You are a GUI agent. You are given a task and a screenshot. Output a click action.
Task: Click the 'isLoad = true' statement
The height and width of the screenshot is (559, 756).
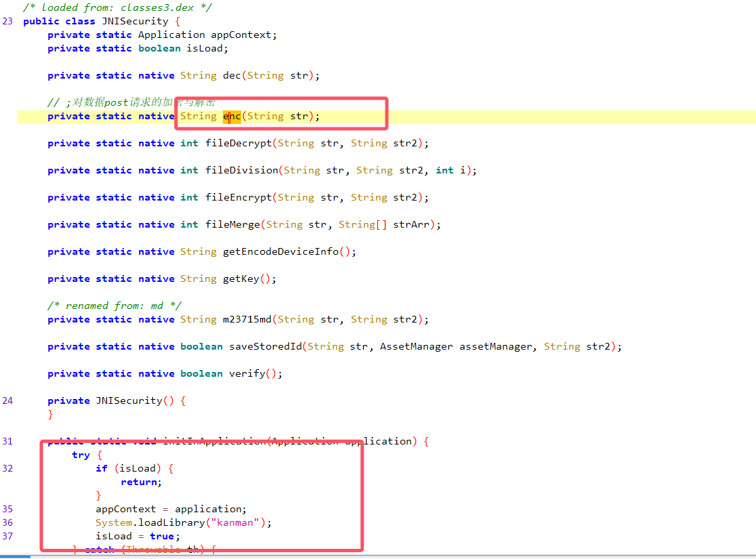point(138,536)
